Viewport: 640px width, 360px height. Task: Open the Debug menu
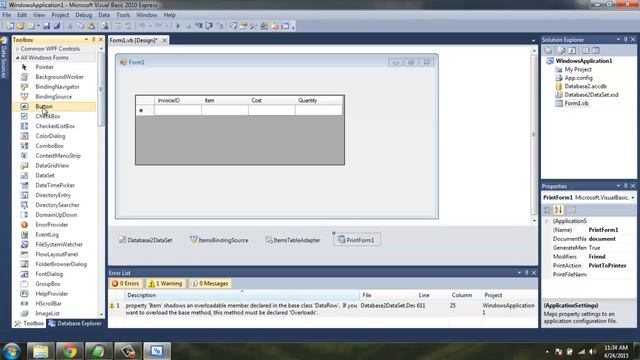(x=84, y=15)
